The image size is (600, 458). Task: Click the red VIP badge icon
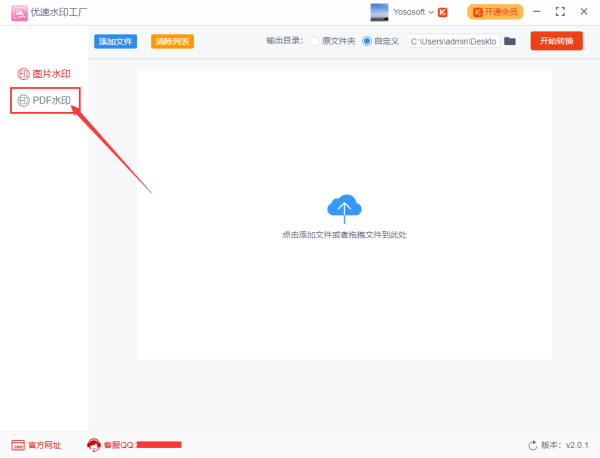pyautogui.click(x=443, y=12)
